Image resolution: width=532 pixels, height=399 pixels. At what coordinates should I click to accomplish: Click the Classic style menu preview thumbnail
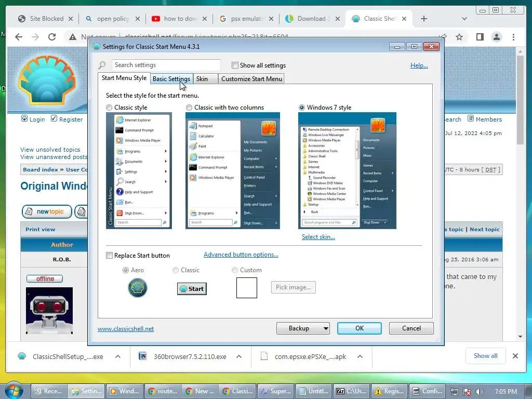pyautogui.click(x=139, y=170)
